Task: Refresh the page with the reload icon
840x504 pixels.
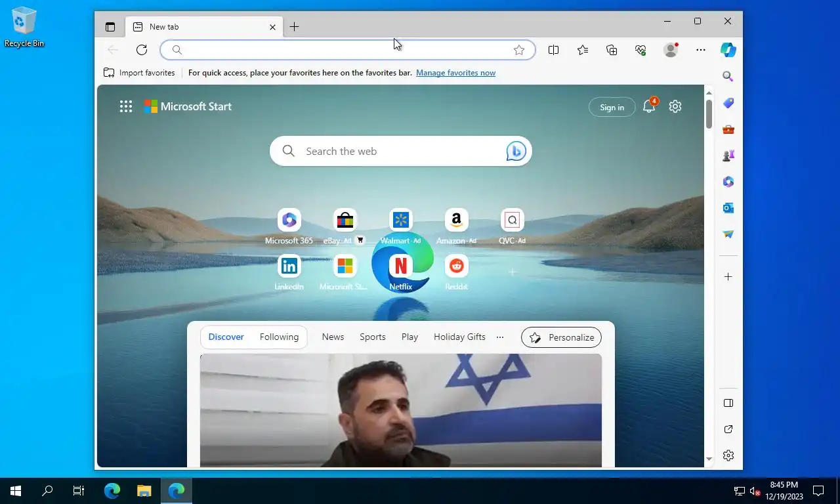Action: (142, 50)
